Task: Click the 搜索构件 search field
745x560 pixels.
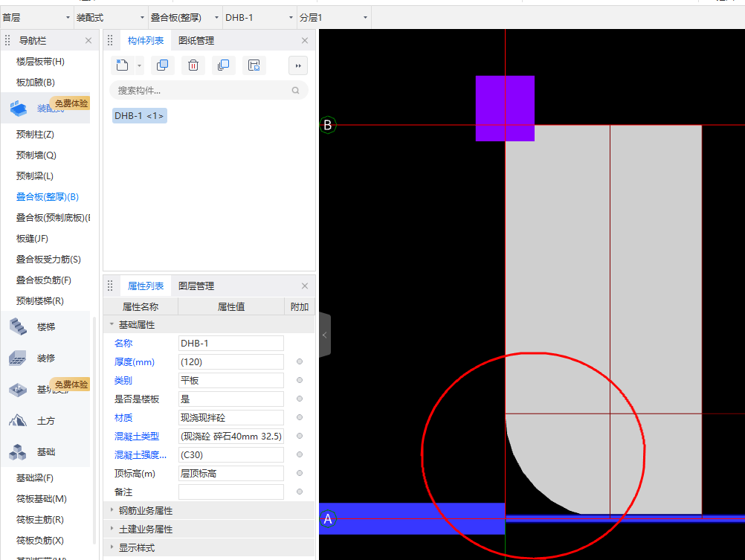Action: (x=209, y=90)
